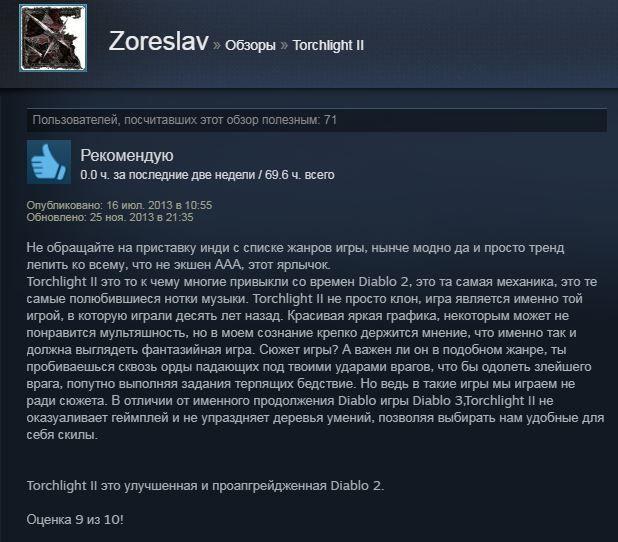Select the helpful count bar showing 71
Viewport: 618px width, 542px height.
[316, 120]
